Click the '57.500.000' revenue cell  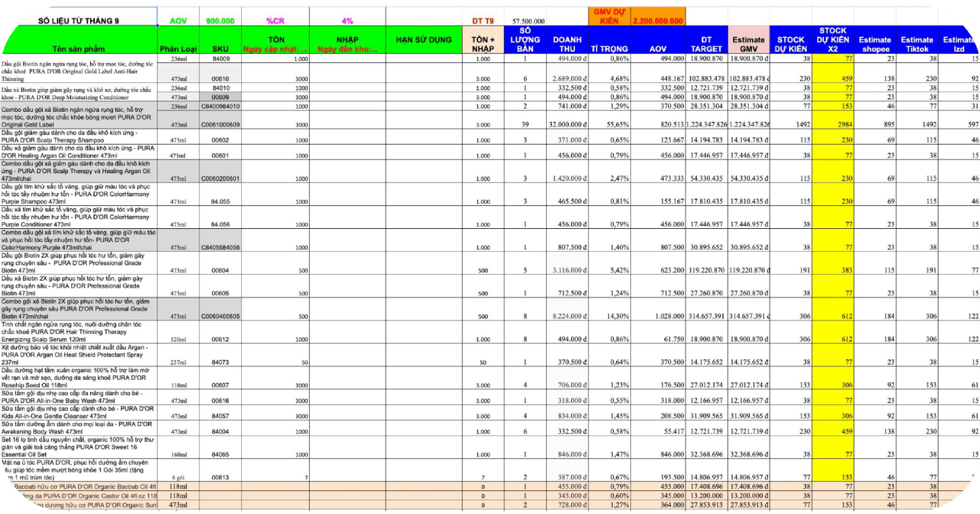click(x=529, y=21)
